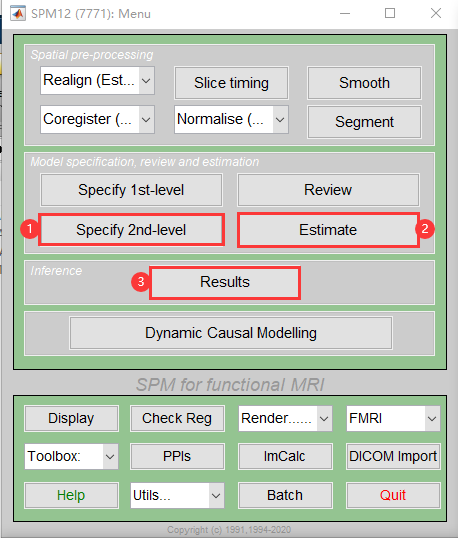Click the Slice timing button

231,83
